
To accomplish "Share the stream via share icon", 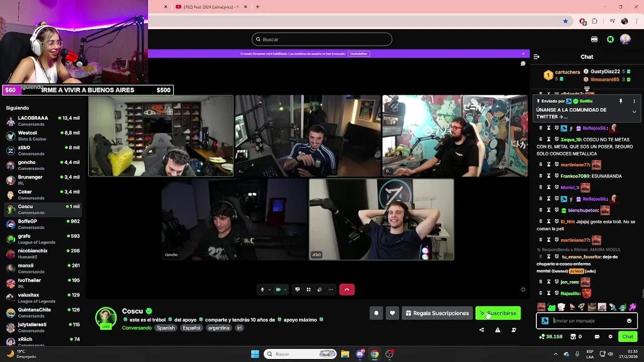I will click(x=481, y=330).
